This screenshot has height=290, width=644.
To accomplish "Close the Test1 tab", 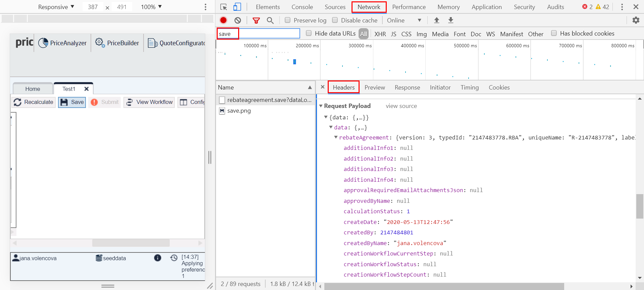I will (x=87, y=89).
